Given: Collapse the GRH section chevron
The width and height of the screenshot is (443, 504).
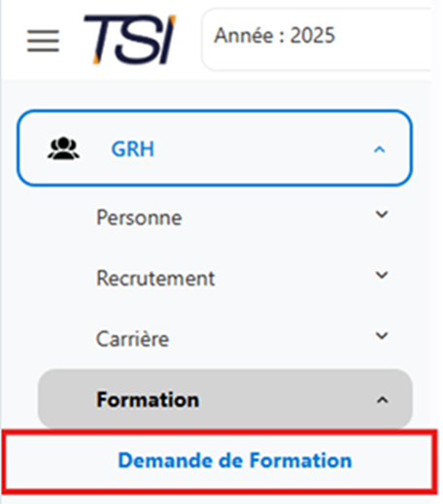Looking at the screenshot, I should (380, 150).
